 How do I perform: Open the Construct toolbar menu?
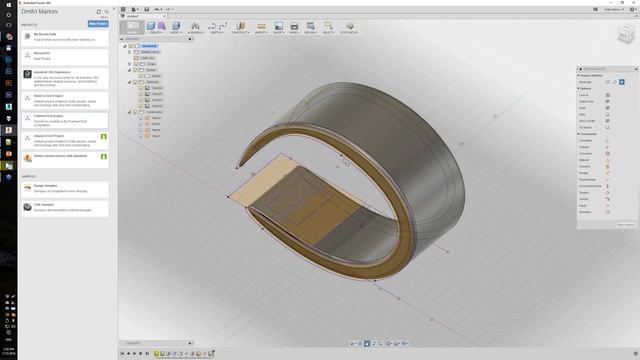240,28
